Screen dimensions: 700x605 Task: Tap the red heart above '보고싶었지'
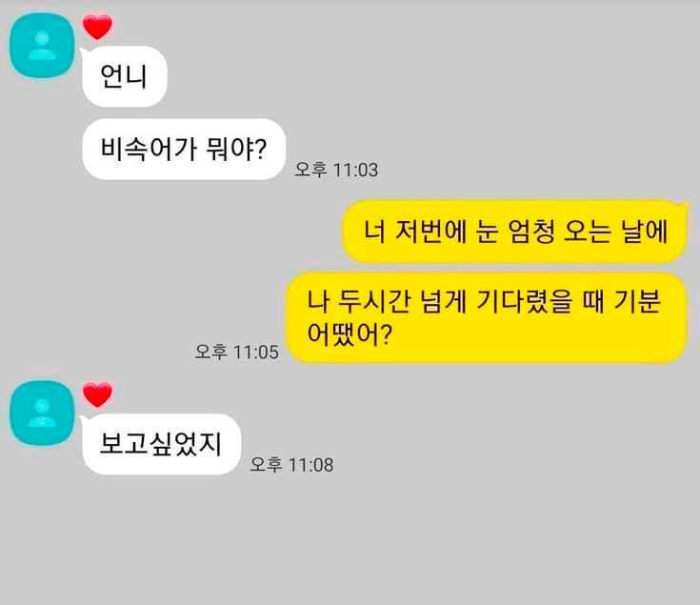click(97, 394)
